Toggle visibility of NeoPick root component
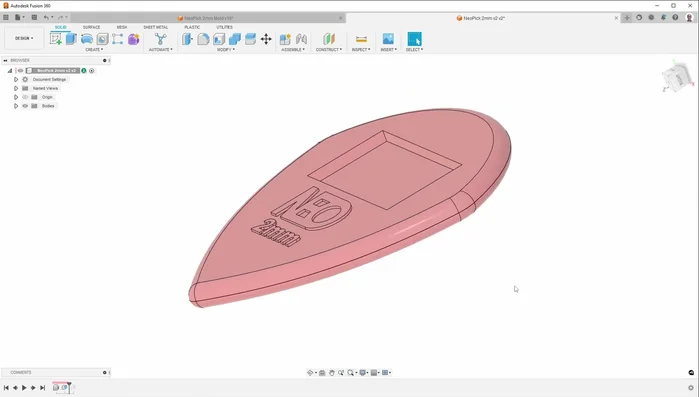Image resolution: width=699 pixels, height=397 pixels. (x=21, y=70)
